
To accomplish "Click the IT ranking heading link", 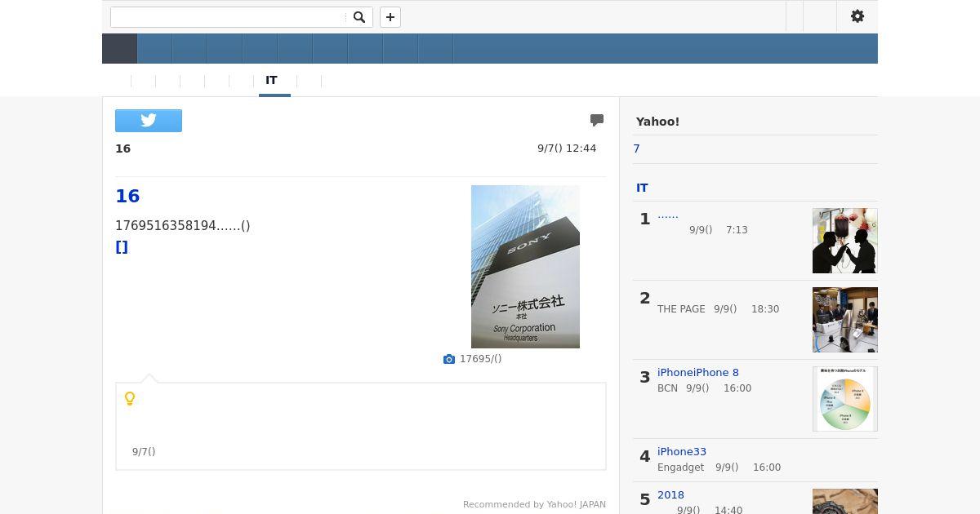I will tap(642, 188).
